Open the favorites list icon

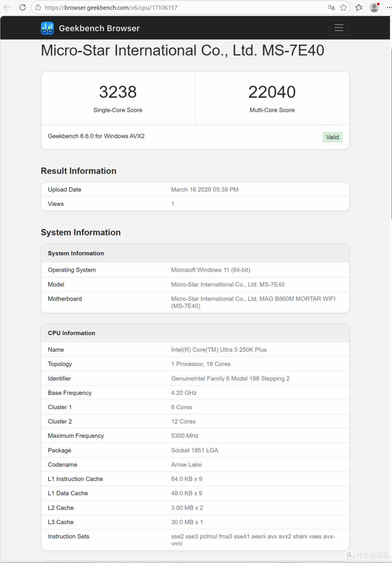pyautogui.click(x=359, y=7)
